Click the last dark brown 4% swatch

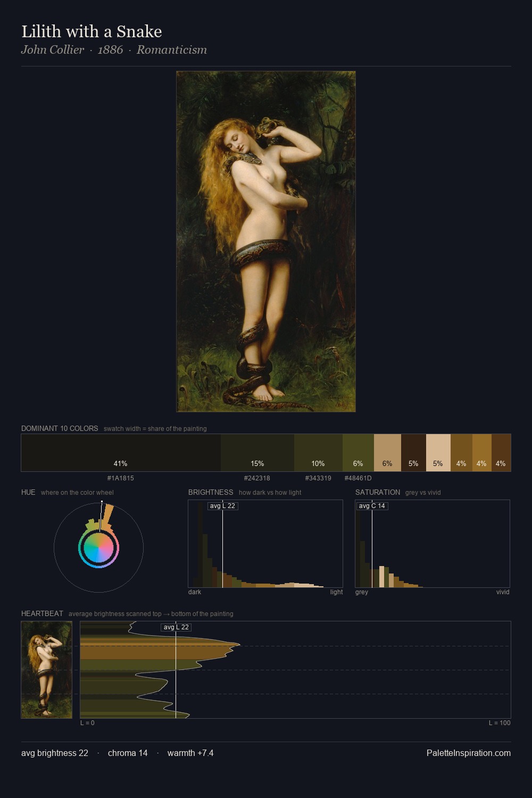501,453
